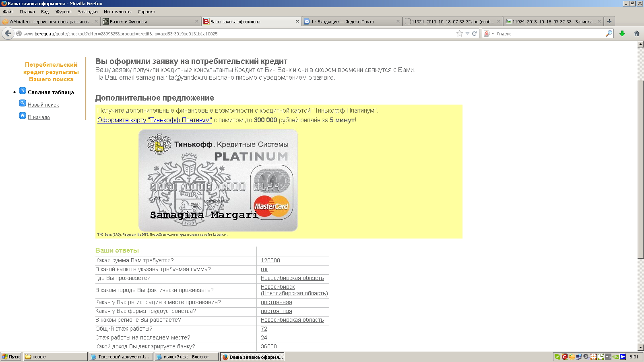The width and height of the screenshot is (644, 362).
Task: Click the page scrollbar down arrow
Action: click(x=641, y=348)
